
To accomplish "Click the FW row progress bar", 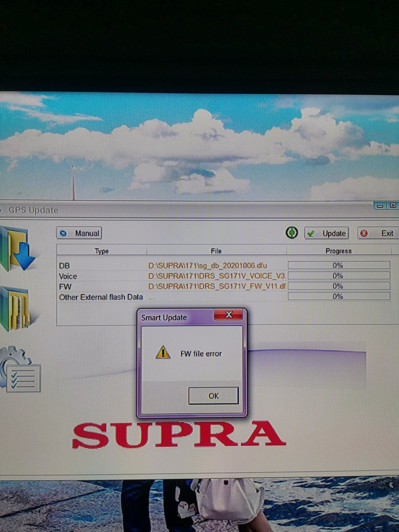I will tap(339, 286).
